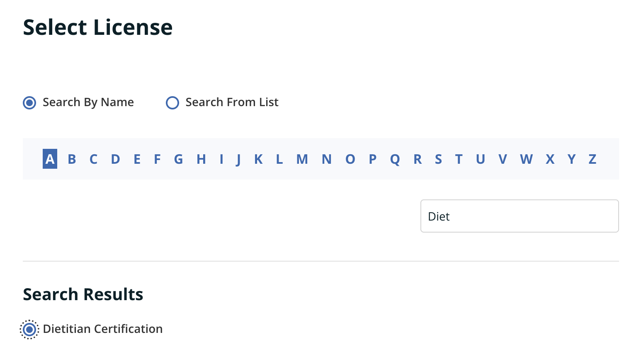Filter licenses by letter B
The width and height of the screenshot is (641, 364).
pyautogui.click(x=72, y=159)
